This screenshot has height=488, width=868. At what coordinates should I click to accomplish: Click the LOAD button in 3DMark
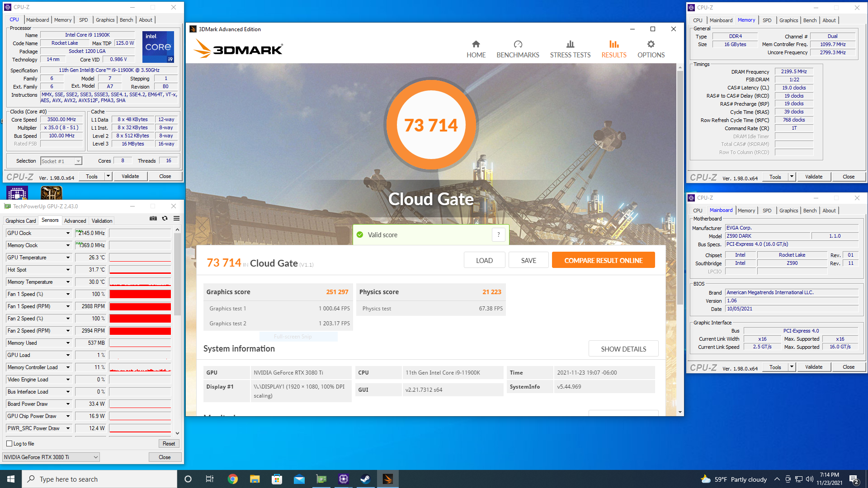484,260
